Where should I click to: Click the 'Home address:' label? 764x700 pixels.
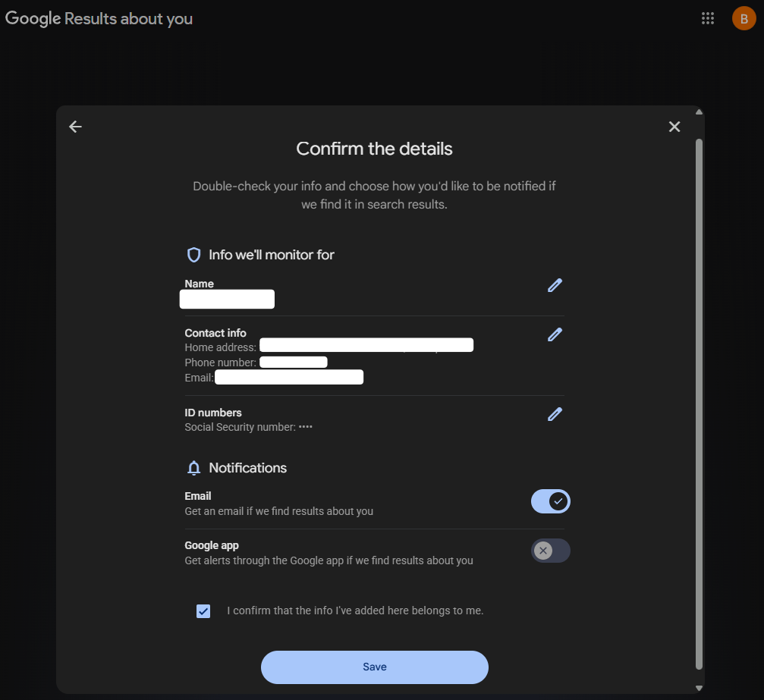click(x=220, y=347)
